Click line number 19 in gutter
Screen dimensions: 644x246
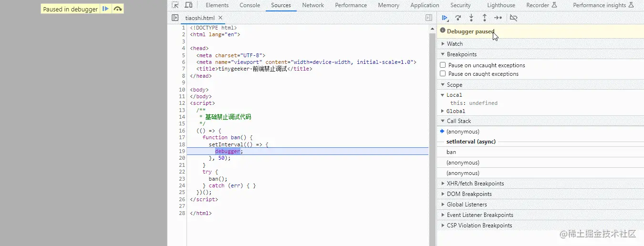[x=182, y=151]
